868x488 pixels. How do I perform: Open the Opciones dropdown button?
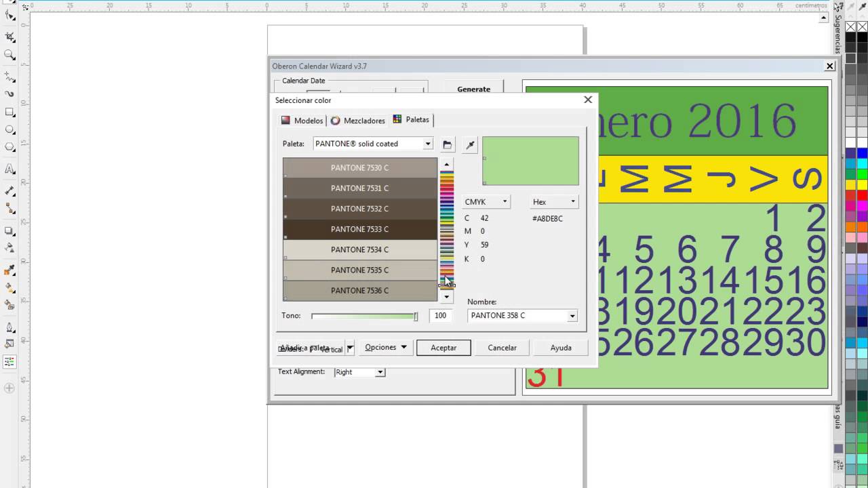tap(386, 348)
